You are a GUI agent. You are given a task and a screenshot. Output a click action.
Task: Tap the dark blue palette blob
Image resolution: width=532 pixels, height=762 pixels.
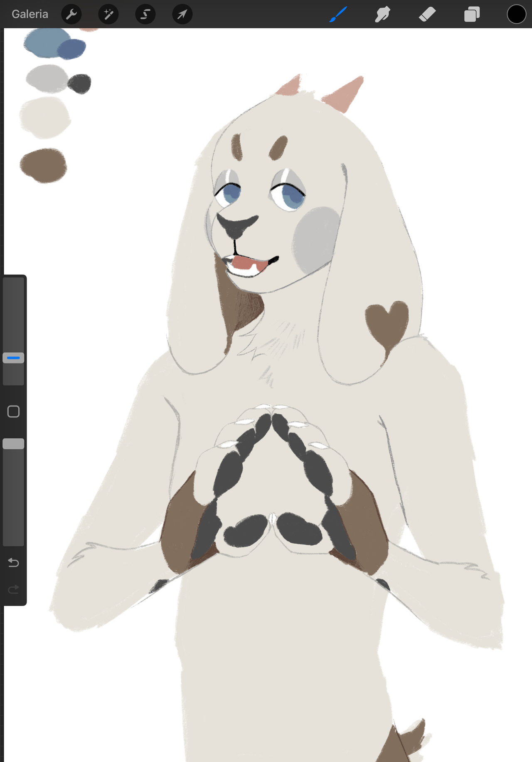tap(71, 49)
